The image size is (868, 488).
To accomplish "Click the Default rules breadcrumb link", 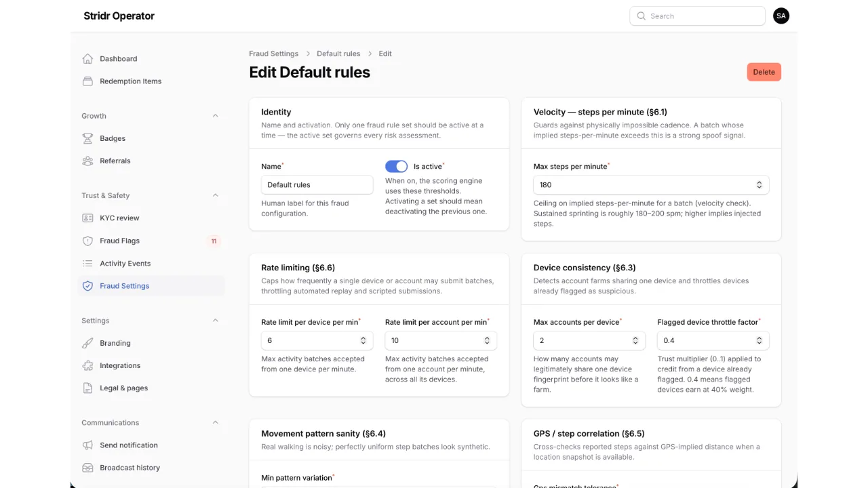I will (x=338, y=54).
